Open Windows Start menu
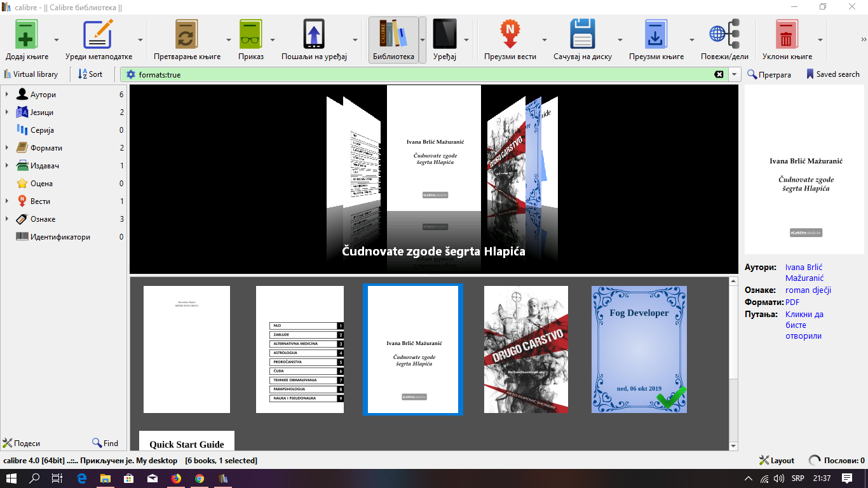868x488 pixels. coord(12,478)
